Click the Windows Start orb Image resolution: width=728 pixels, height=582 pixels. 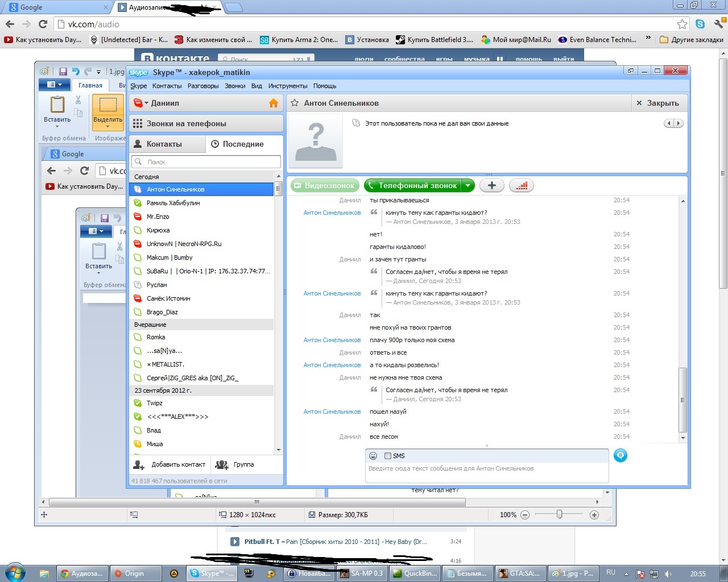click(x=15, y=572)
